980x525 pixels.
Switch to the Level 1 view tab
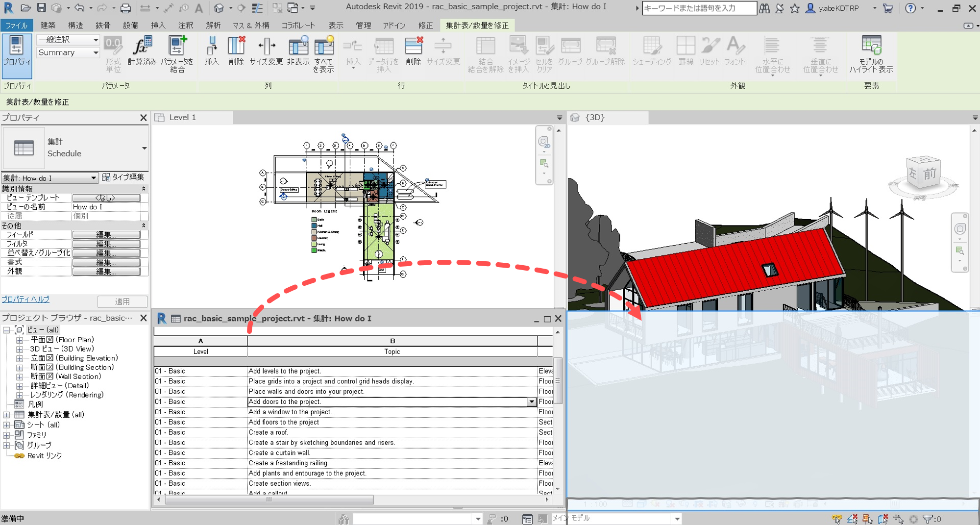(x=192, y=117)
